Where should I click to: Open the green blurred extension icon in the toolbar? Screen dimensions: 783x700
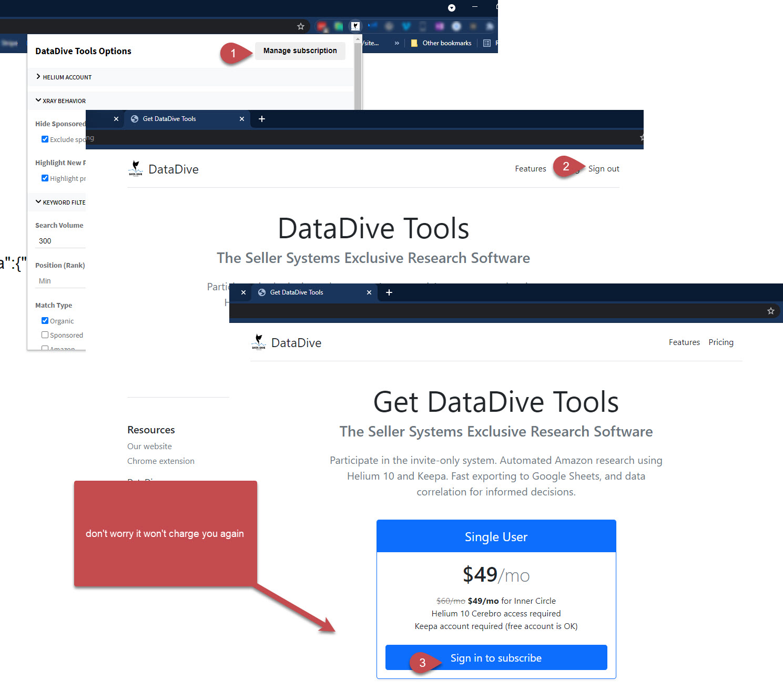tap(339, 26)
